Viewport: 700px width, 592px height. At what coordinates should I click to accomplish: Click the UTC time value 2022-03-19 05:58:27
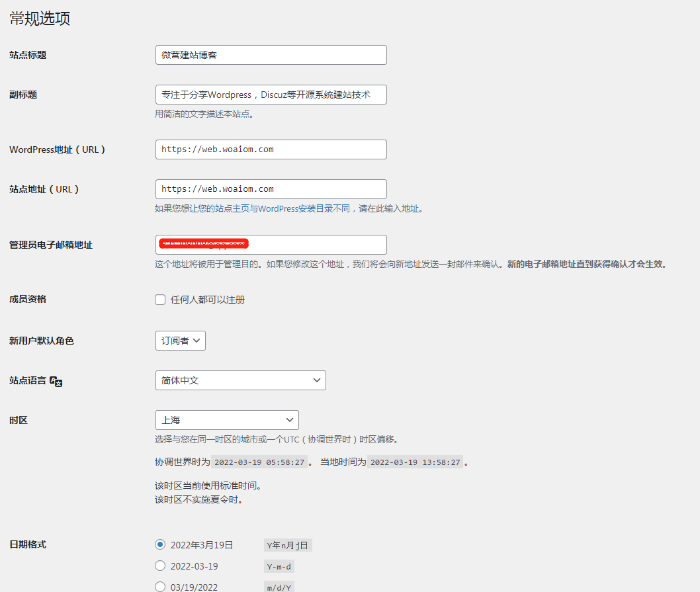[259, 462]
